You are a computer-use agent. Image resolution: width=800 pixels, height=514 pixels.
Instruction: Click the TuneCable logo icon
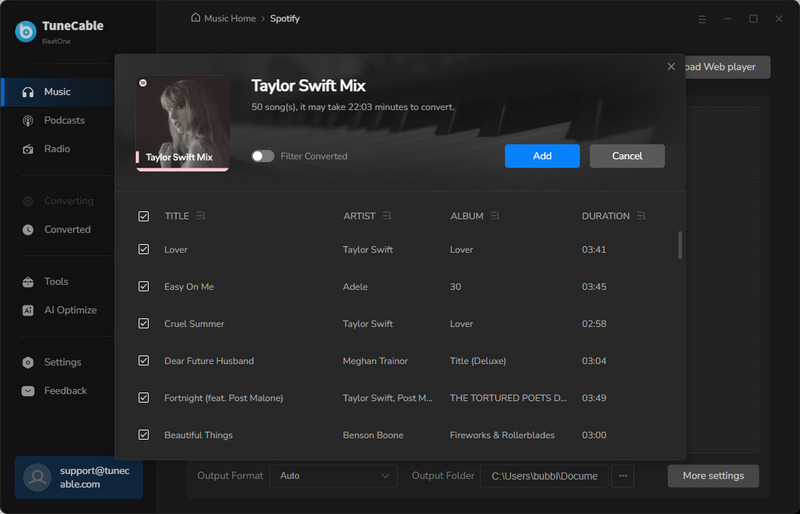click(26, 31)
